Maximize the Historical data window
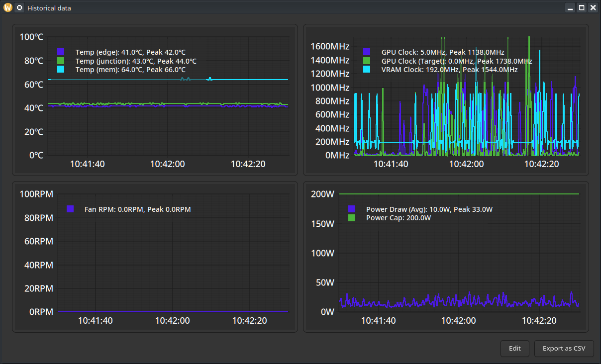This screenshot has width=601, height=364. tap(581, 7)
